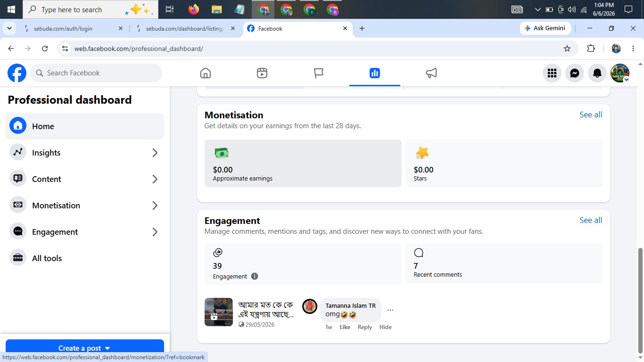Select the Professional dashboard bar-chart icon
Image resolution: width=644 pixels, height=362 pixels.
point(375,73)
